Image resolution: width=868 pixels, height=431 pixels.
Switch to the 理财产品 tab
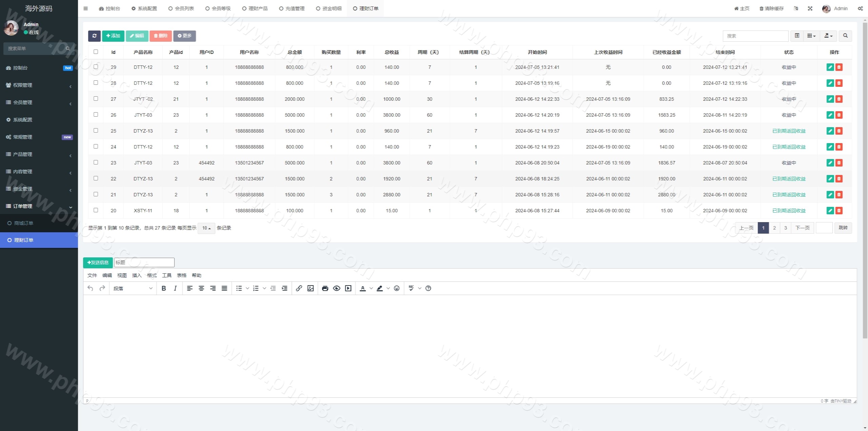coord(255,8)
